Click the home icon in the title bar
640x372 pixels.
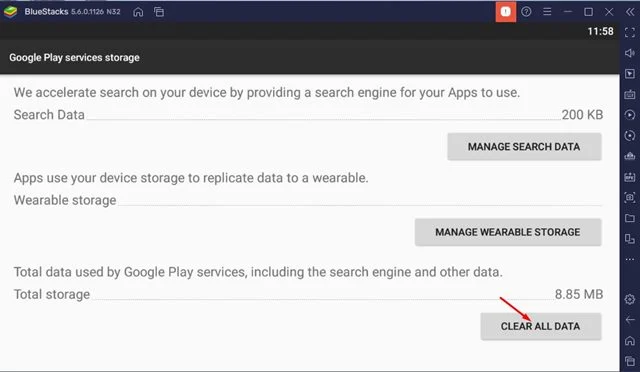138,12
